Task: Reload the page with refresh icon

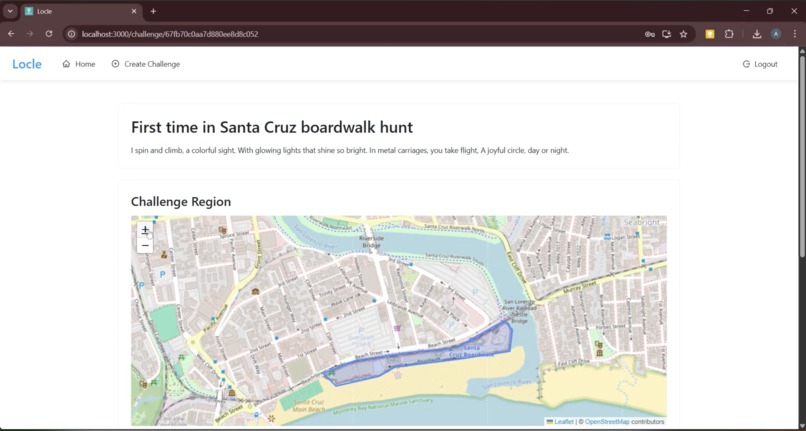Action: (49, 34)
